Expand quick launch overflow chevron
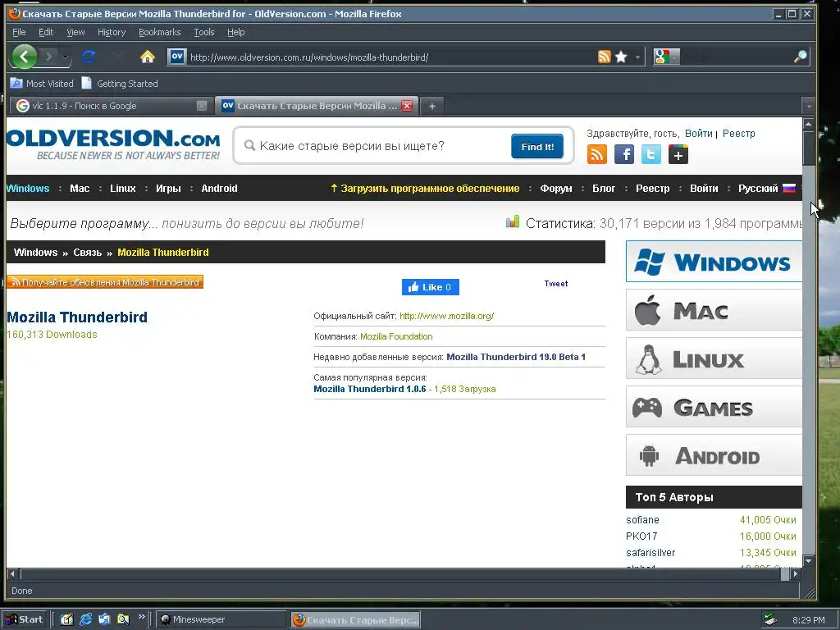This screenshot has width=840, height=630. click(x=141, y=617)
